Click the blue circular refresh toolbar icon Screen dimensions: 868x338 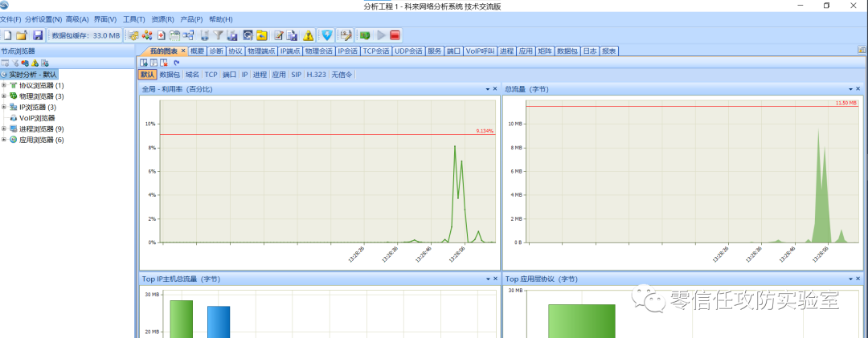248,35
